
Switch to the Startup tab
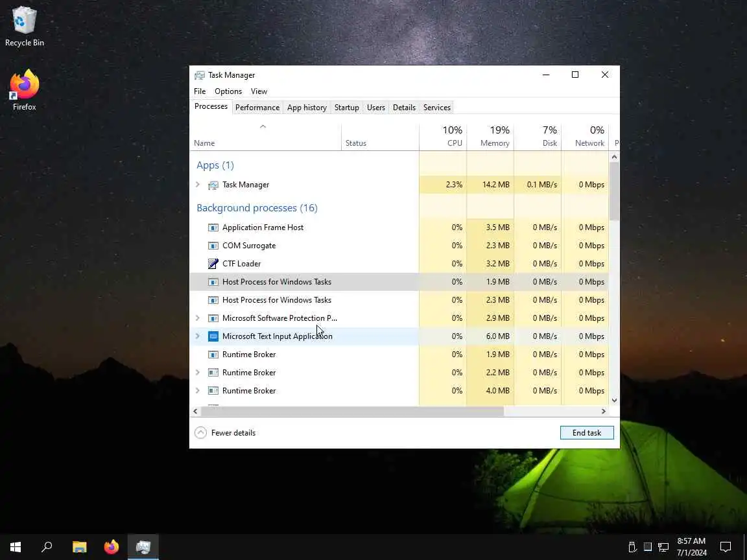pyautogui.click(x=346, y=108)
